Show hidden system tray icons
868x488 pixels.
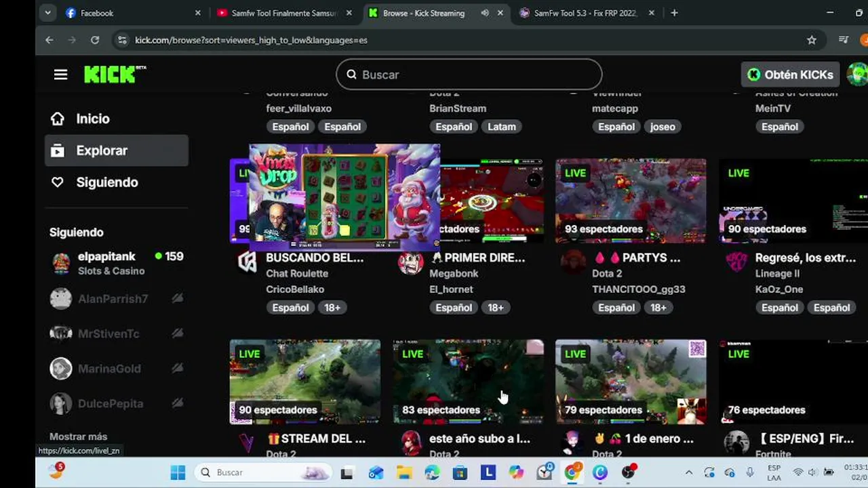point(689,472)
